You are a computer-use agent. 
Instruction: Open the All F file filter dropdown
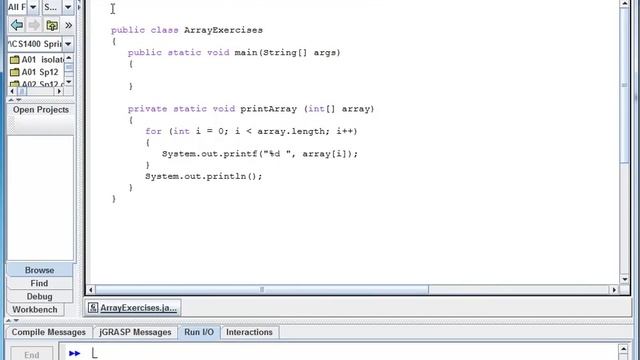point(33,7)
